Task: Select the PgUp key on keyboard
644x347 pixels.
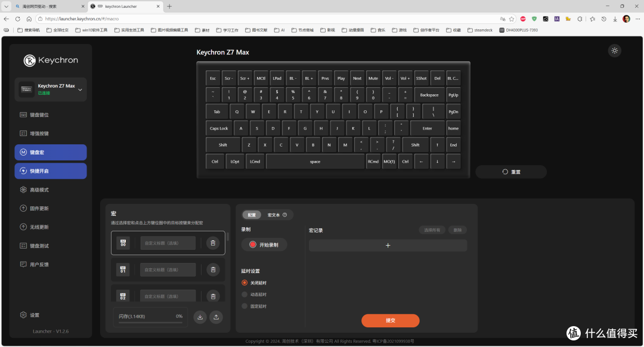Action: 453,95
